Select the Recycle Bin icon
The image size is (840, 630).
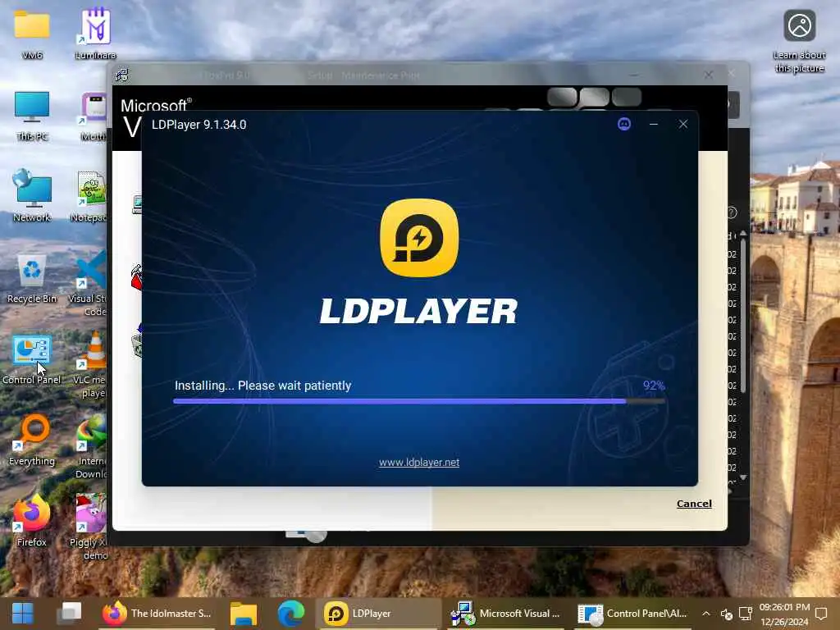click(x=32, y=278)
